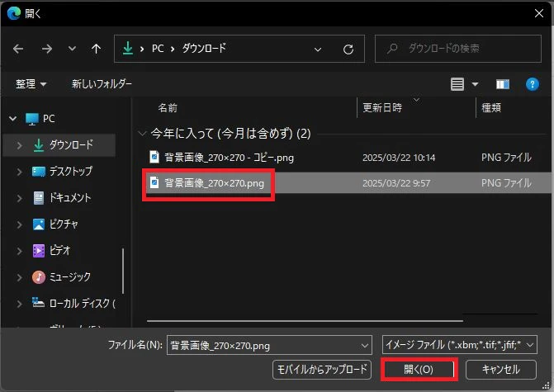The image size is (554, 392).
Task: Open recent locations dropdown chevron
Action: [x=72, y=49]
